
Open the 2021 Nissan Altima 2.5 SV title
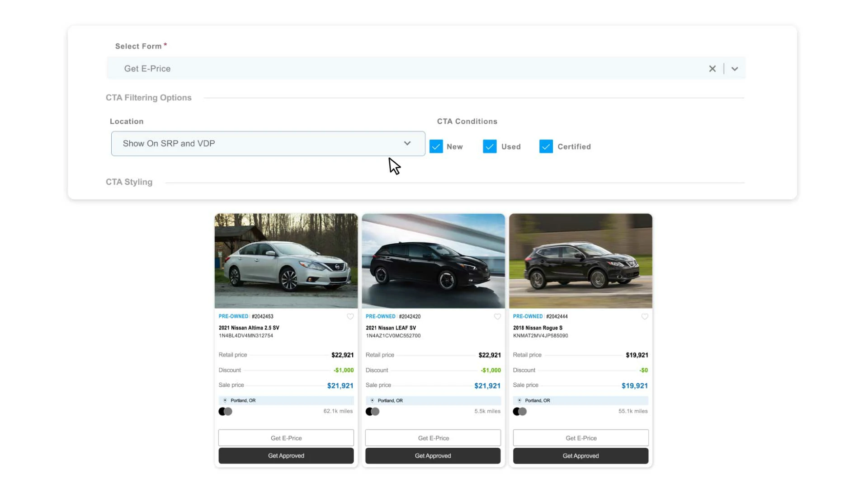pos(249,328)
